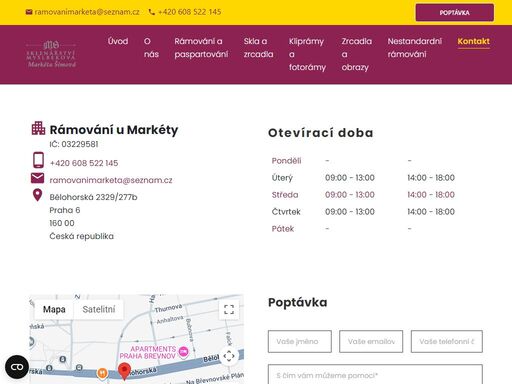Viewport: 512px width, 384px height.
Task: Click the red location marker on the map
Action: coord(124,371)
